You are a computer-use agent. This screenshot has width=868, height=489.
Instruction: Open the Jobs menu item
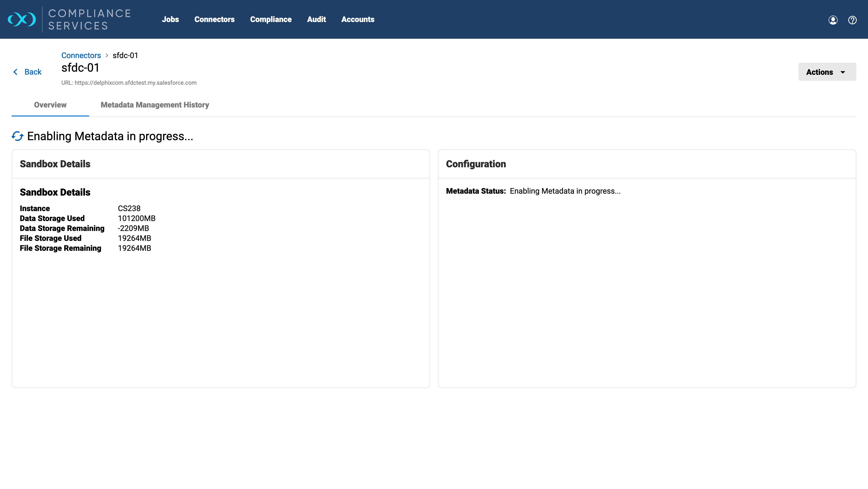(x=170, y=19)
